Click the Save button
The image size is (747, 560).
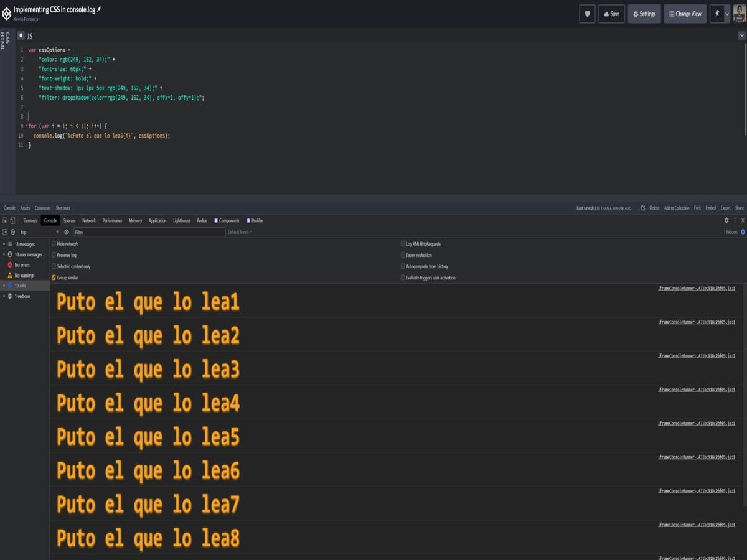tap(611, 14)
